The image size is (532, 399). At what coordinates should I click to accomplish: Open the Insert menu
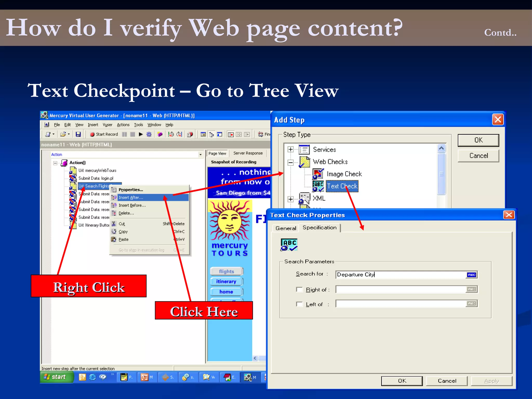click(x=93, y=125)
